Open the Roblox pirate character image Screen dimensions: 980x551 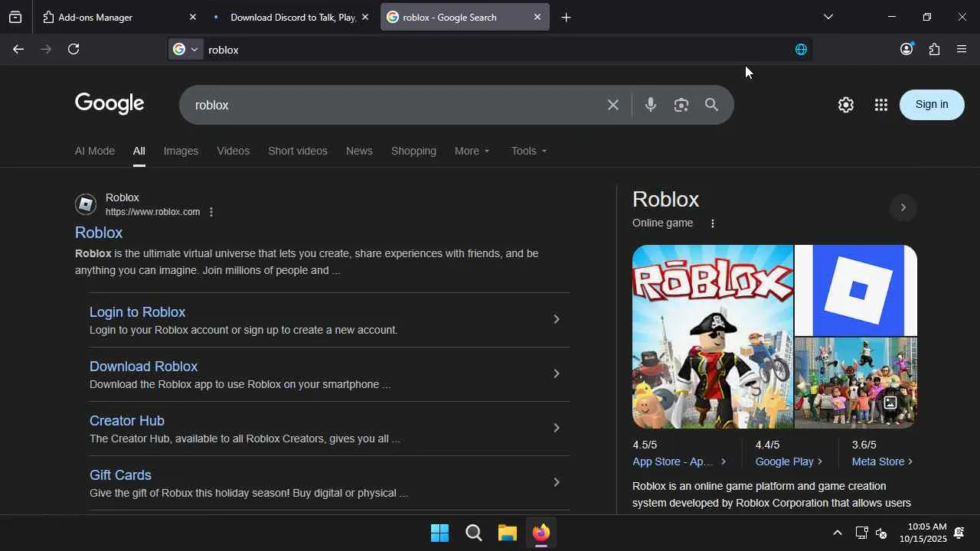[x=713, y=337]
